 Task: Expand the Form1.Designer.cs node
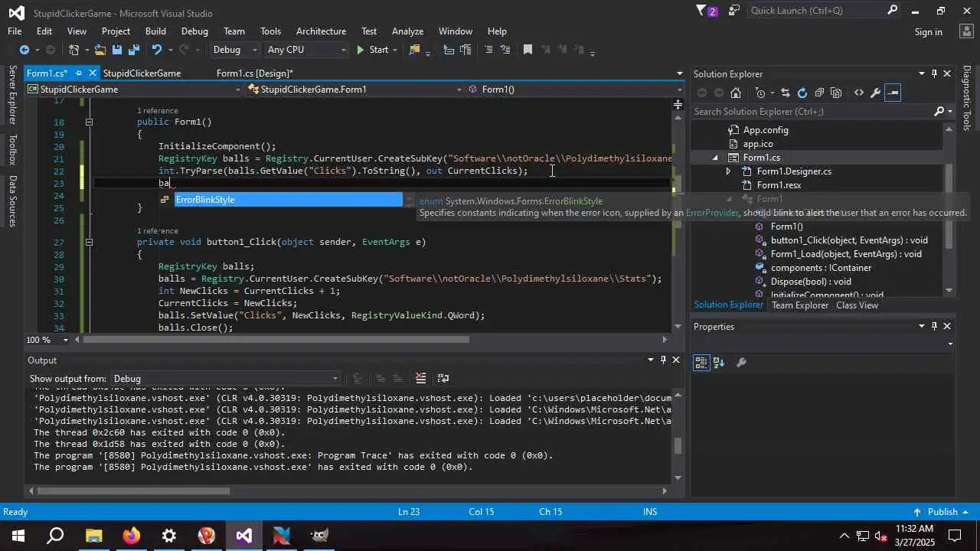729,171
